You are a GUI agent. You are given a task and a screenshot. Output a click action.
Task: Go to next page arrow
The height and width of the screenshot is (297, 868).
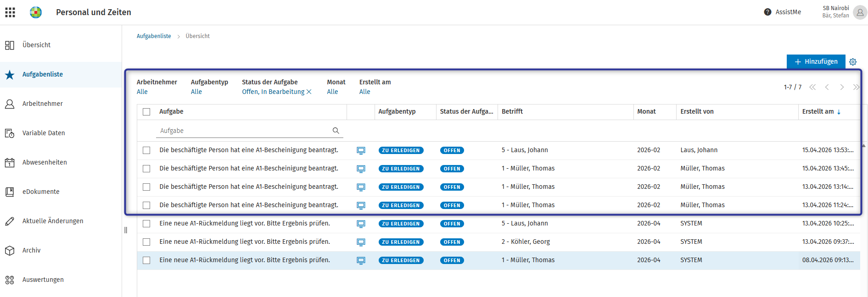(842, 87)
